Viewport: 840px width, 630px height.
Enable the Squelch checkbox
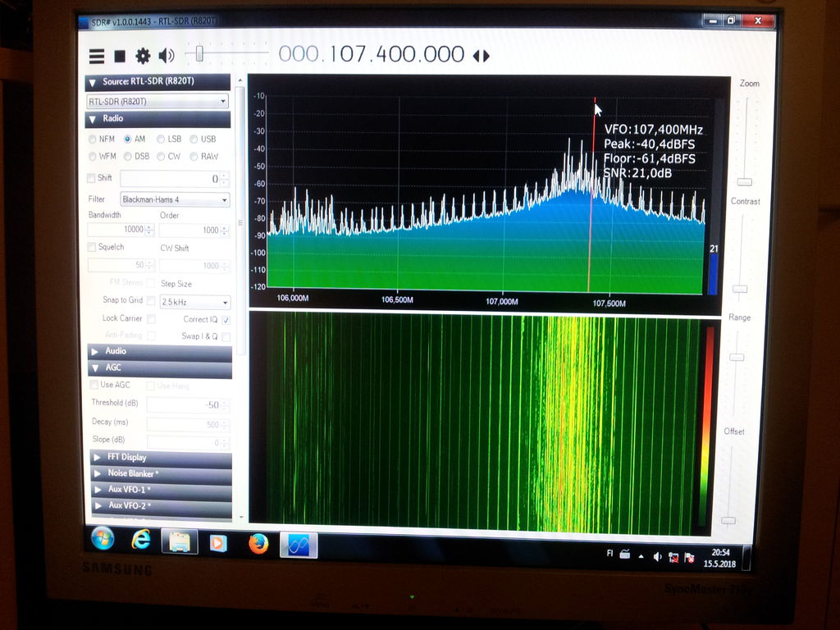[92, 247]
